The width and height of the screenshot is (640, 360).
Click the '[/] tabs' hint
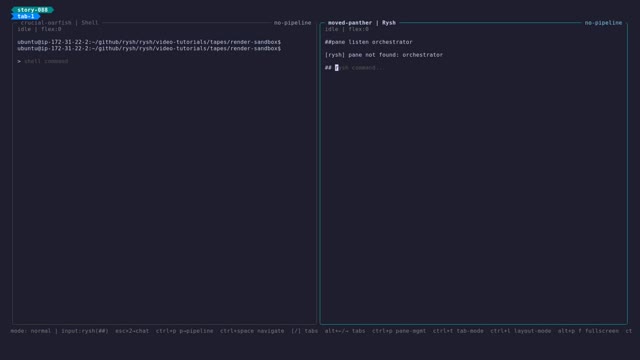(304, 331)
